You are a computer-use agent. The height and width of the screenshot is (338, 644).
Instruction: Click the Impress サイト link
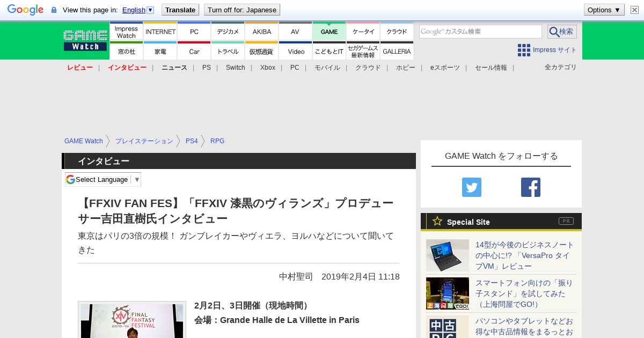(x=554, y=50)
